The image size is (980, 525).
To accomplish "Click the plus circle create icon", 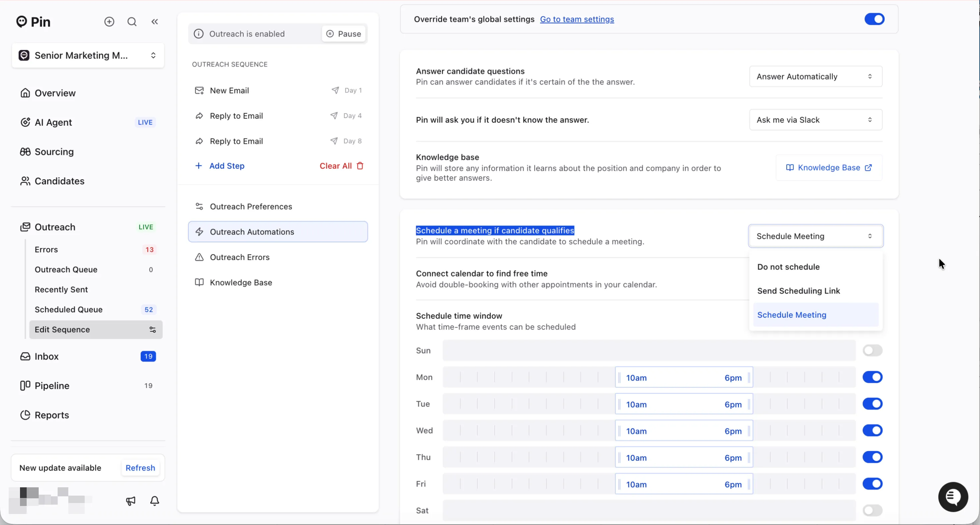I will (x=109, y=22).
